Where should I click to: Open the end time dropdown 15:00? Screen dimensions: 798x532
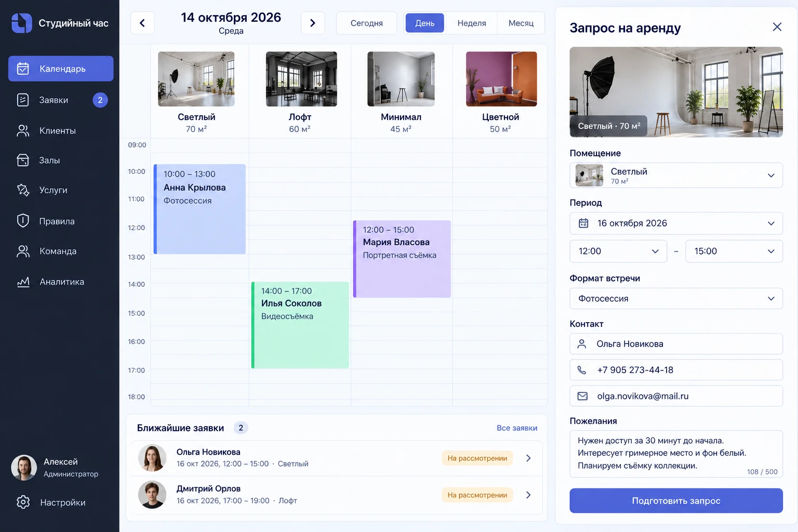click(734, 251)
